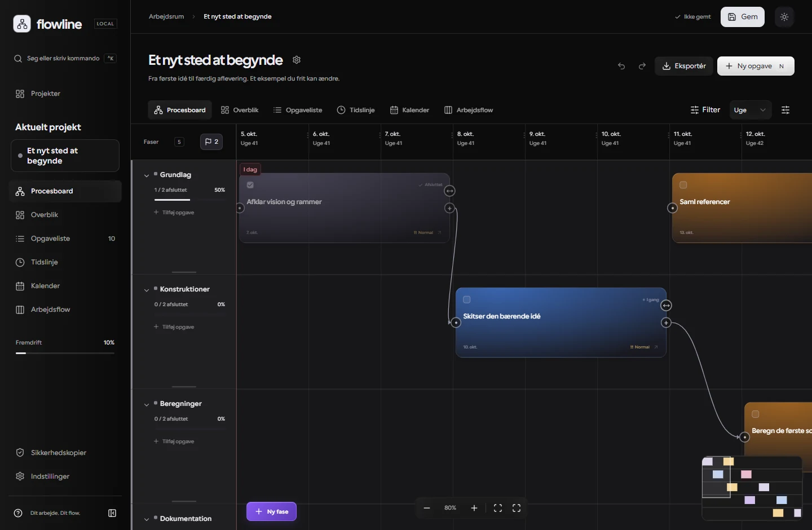The width and height of the screenshot is (812, 530).
Task: Open view options sliders icon
Action: click(x=785, y=110)
